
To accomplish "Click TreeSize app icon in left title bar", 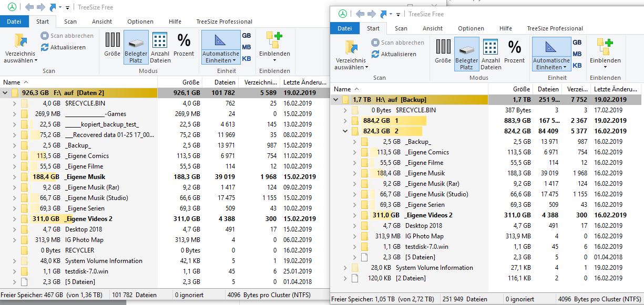I will (12, 7).
